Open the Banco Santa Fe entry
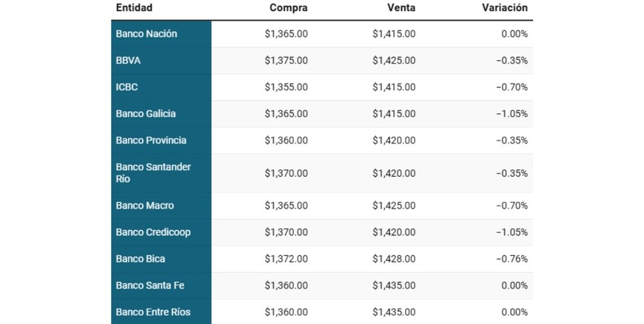The height and width of the screenshot is (324, 644). click(148, 286)
